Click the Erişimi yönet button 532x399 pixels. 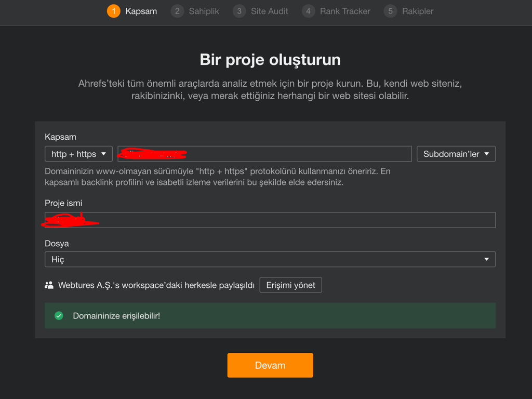(290, 285)
